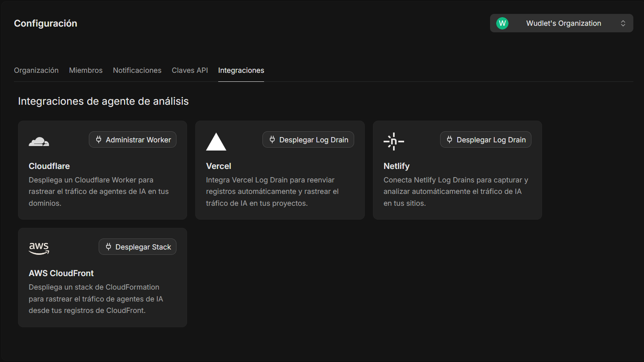Click plug icon in Administrar Worker button
This screenshot has height=362, width=644.
[x=99, y=139]
